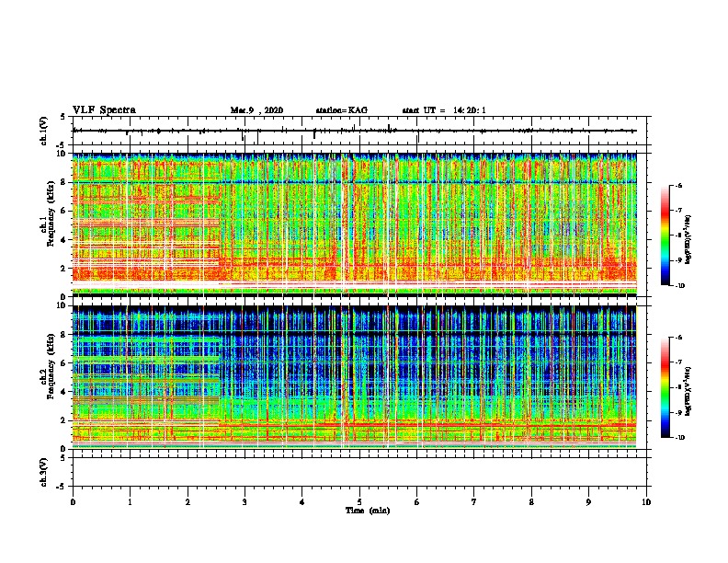The width and height of the screenshot is (728, 563).
Task: Click the empty ch.3 voltage panel
Action: tap(361, 472)
